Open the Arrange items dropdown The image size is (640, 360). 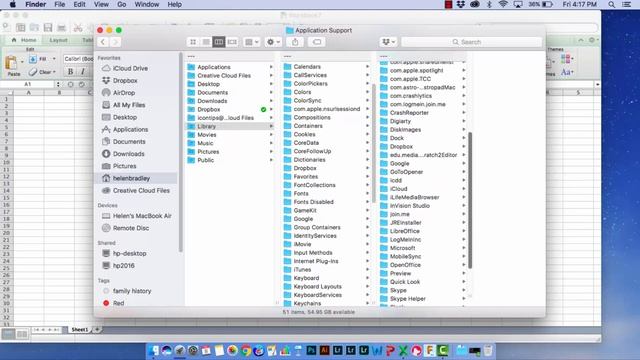pyautogui.click(x=251, y=42)
